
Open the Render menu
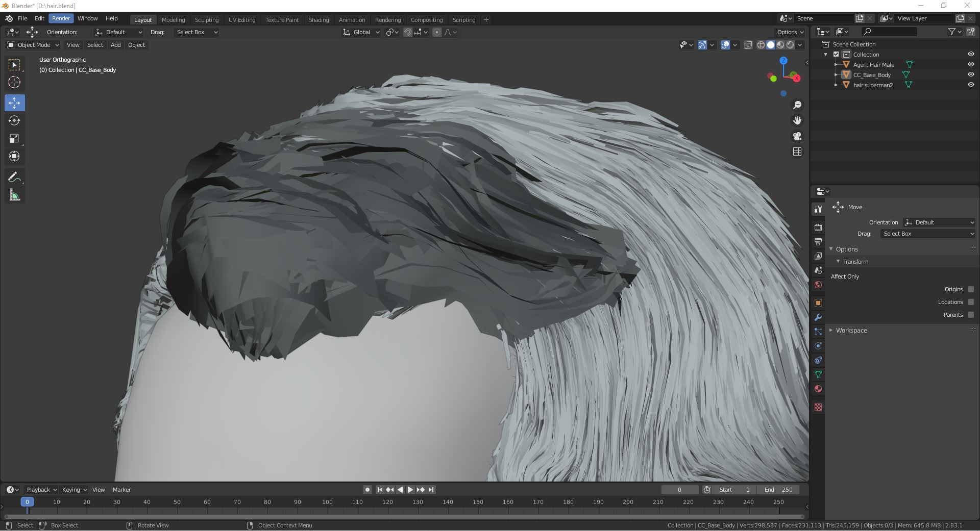click(61, 18)
